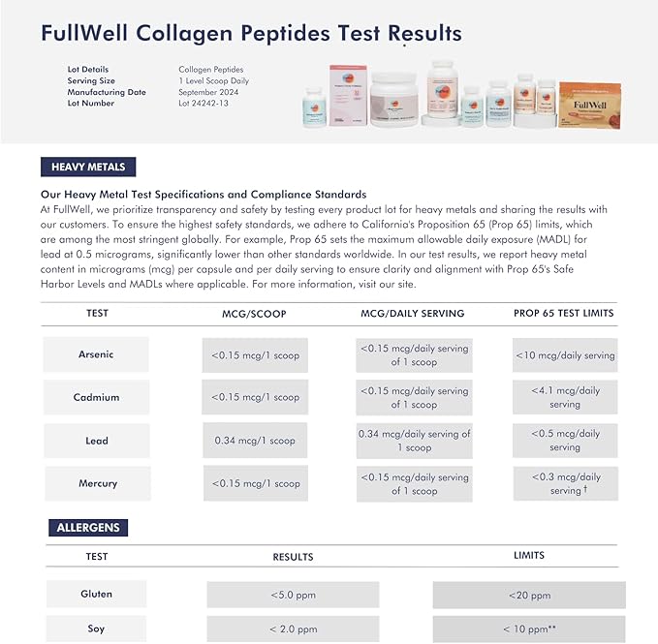Image resolution: width=658 pixels, height=644 pixels.
Task: Click the Gluten <5.0 ppm result cell
Action: coord(293,595)
